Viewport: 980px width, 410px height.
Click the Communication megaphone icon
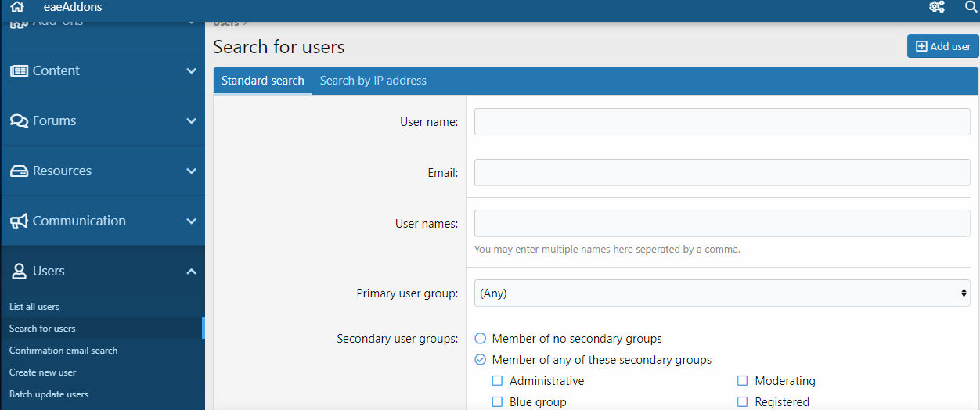19,221
